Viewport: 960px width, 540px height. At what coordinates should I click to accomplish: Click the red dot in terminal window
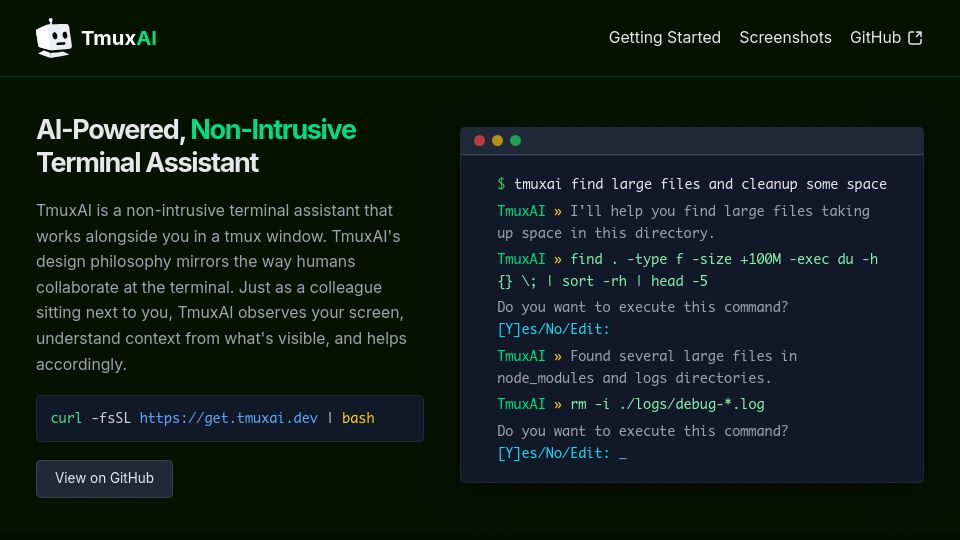[479, 141]
